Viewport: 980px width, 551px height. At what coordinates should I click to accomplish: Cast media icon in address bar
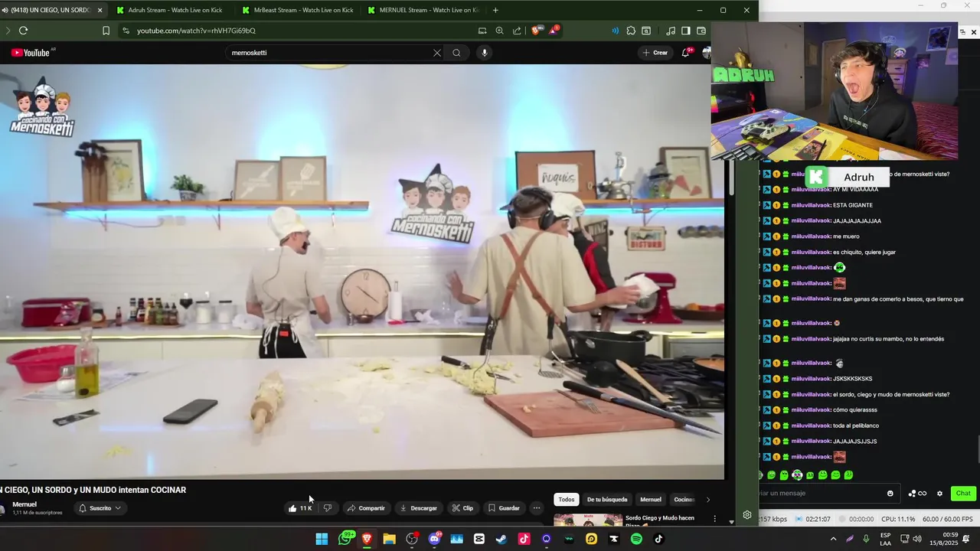click(x=482, y=31)
